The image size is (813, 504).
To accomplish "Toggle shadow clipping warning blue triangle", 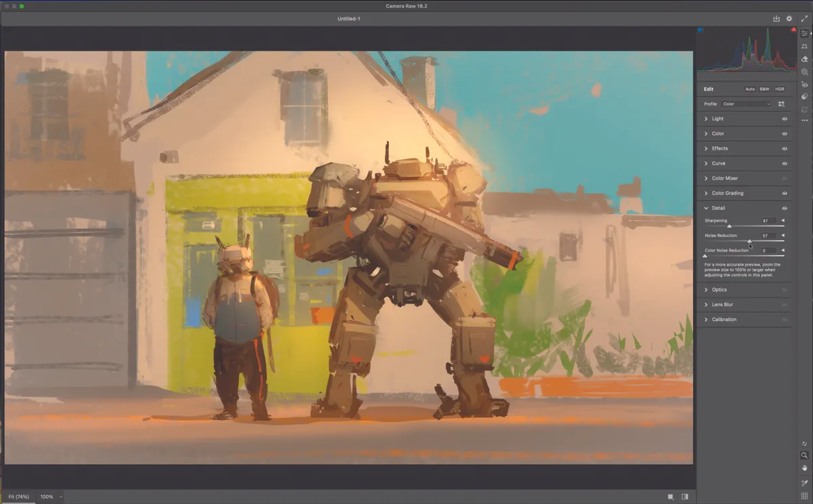I will [701, 30].
